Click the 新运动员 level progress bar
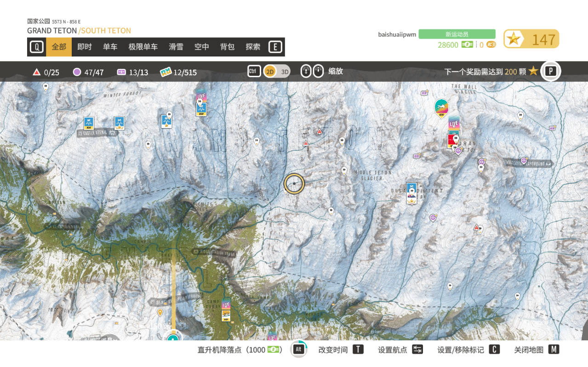This screenshot has height=367, width=588. (x=457, y=34)
